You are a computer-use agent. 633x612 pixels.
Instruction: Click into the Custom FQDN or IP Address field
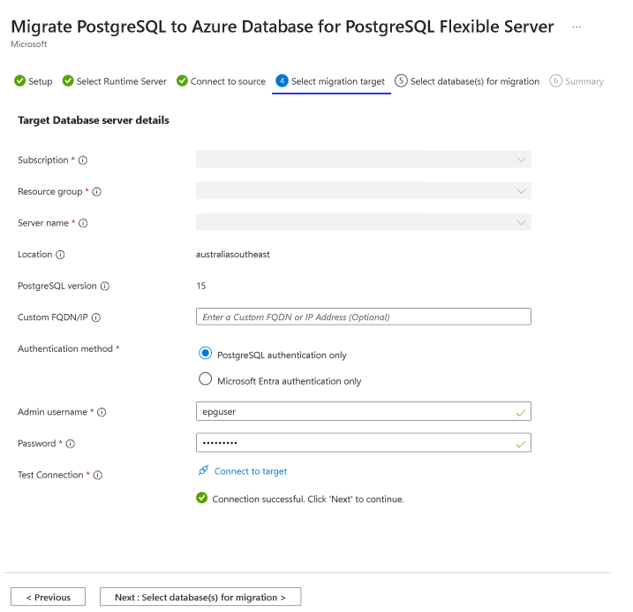363,317
